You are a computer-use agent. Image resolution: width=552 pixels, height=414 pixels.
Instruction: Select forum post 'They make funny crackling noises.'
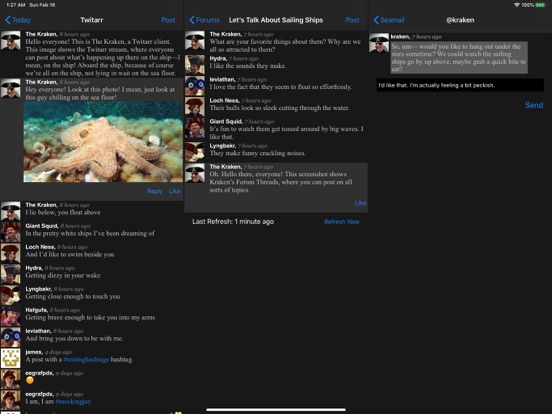[276, 152]
